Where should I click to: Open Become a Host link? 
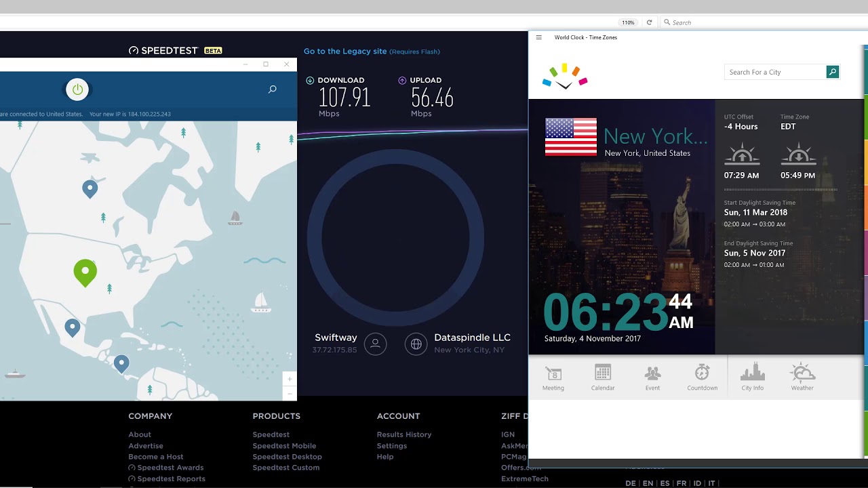pyautogui.click(x=156, y=457)
